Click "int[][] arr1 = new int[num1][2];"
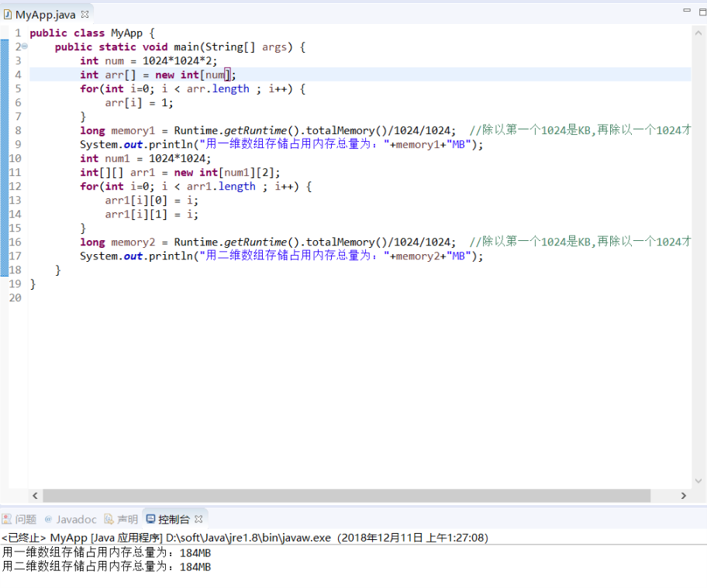The image size is (707, 588). click(x=180, y=173)
